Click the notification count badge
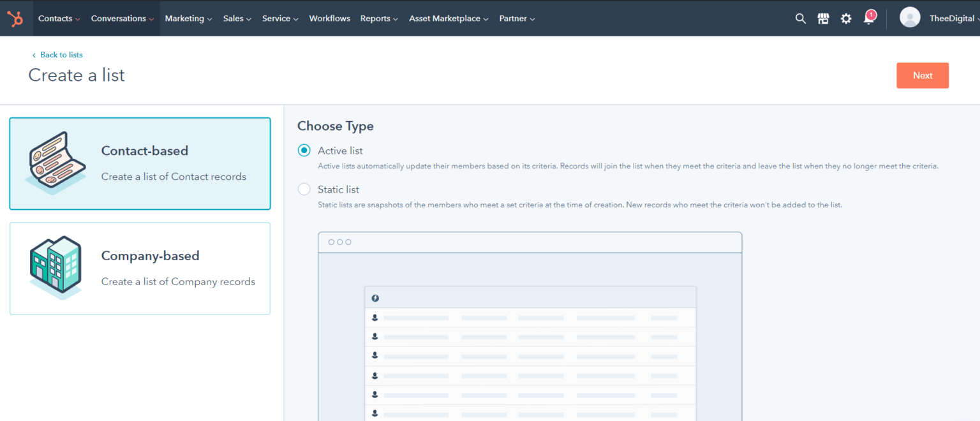The image size is (980, 421). coord(872,13)
